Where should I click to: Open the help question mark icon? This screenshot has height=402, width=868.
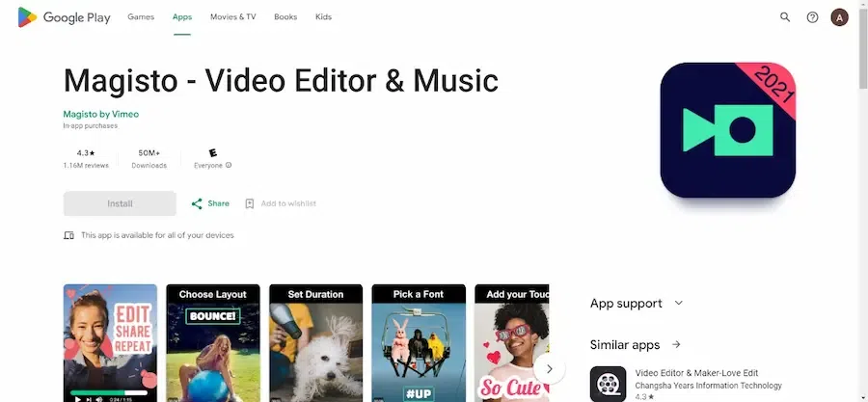812,17
